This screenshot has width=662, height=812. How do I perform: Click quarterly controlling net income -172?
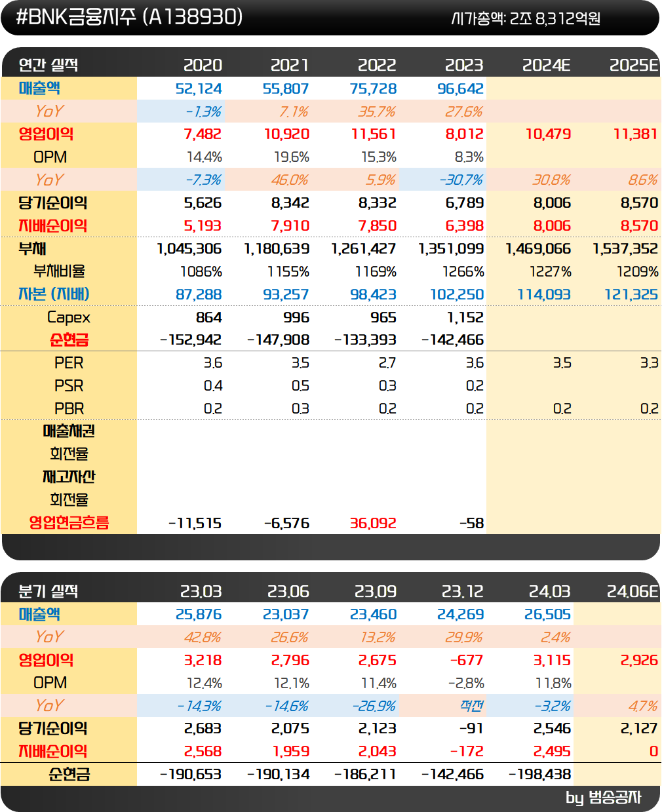[467, 751]
